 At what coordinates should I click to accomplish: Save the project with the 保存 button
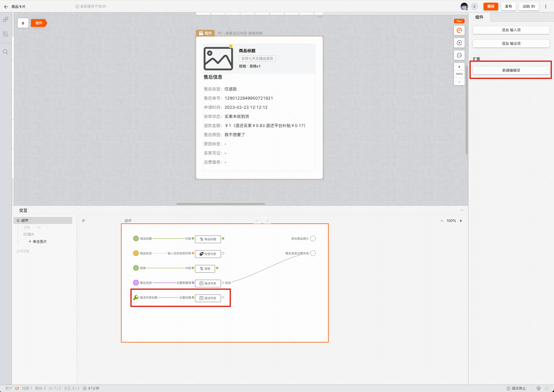pos(491,6)
